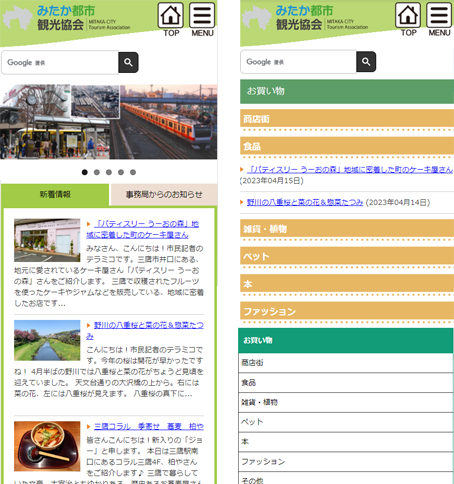The image size is (454, 484).
Task: Select 商店街 in the bottom menu list
Action: [346, 363]
